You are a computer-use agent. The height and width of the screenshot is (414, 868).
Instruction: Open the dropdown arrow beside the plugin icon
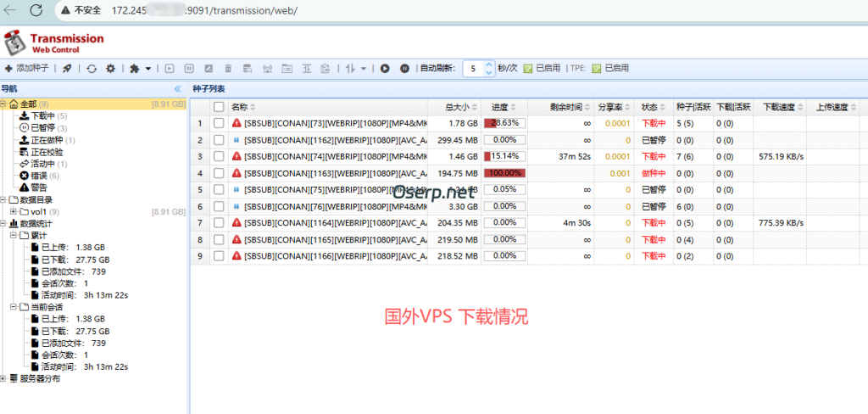[x=148, y=68]
